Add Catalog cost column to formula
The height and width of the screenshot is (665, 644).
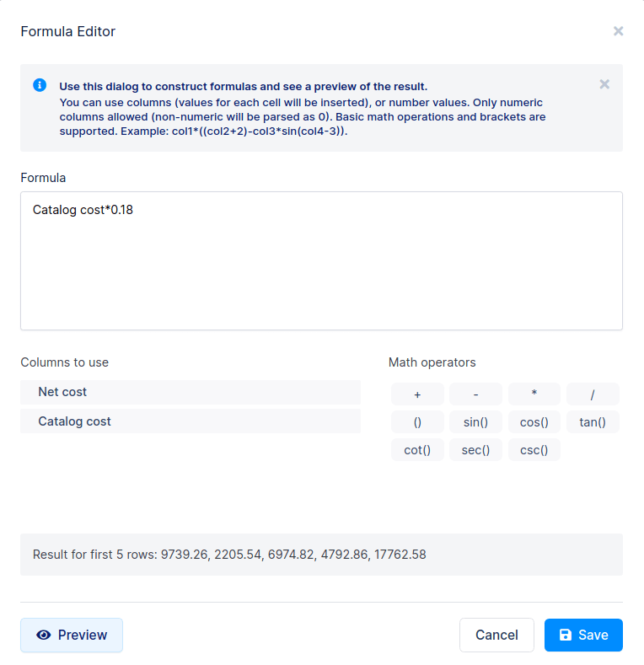[191, 421]
